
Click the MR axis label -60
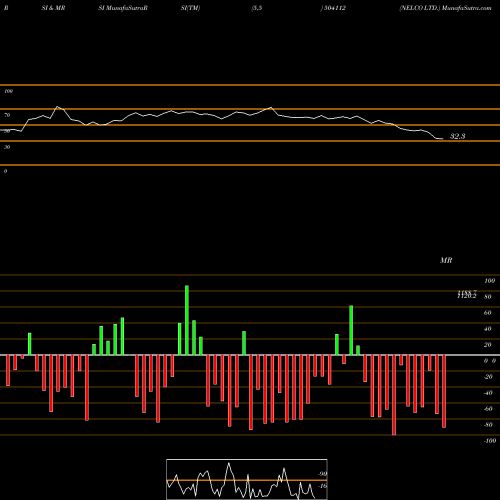click(x=488, y=409)
